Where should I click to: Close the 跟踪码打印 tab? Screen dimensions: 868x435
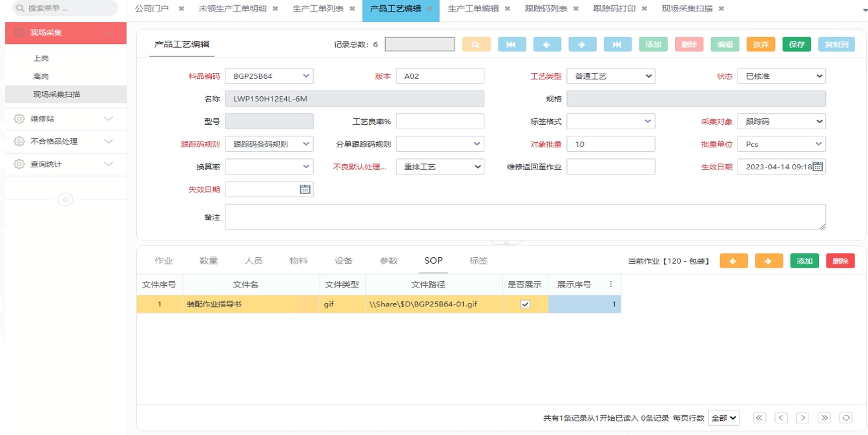pyautogui.click(x=644, y=9)
